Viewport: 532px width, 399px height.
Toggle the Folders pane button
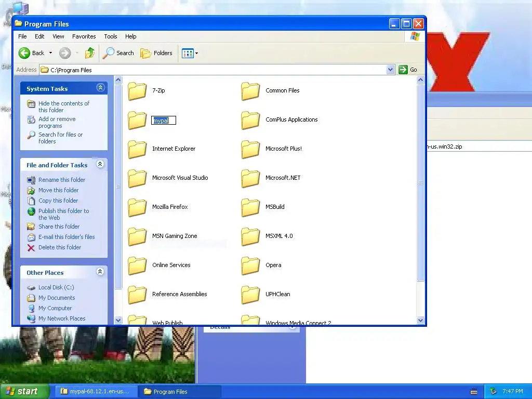click(x=156, y=53)
